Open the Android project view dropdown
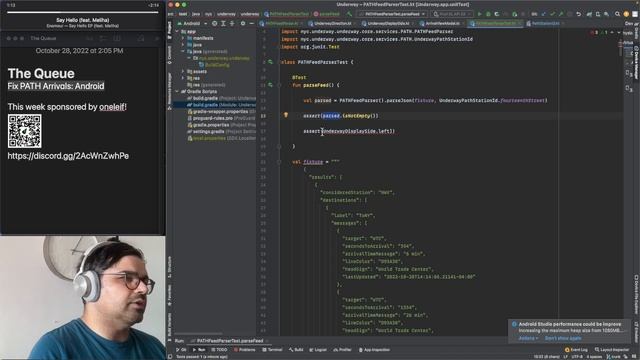 pos(192,23)
